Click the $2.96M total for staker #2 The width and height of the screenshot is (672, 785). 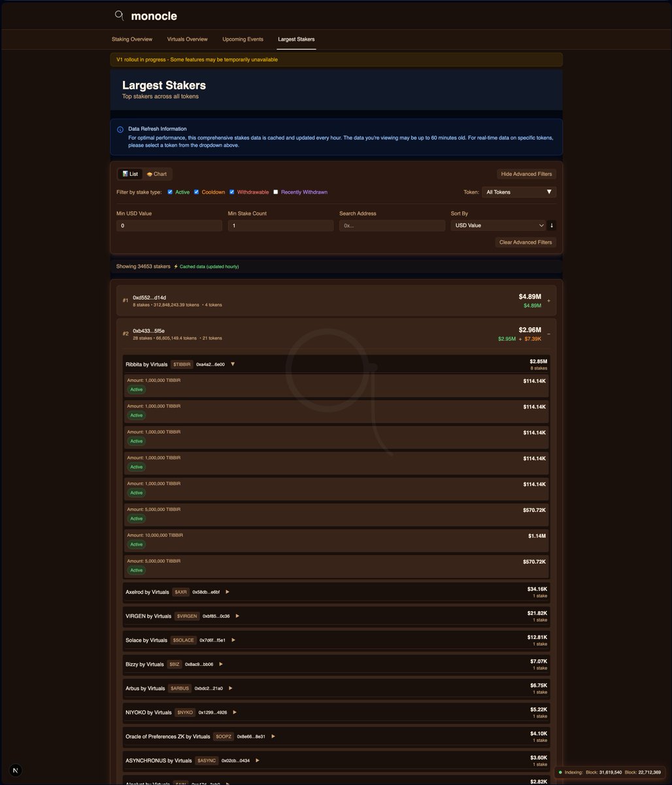[x=530, y=330]
